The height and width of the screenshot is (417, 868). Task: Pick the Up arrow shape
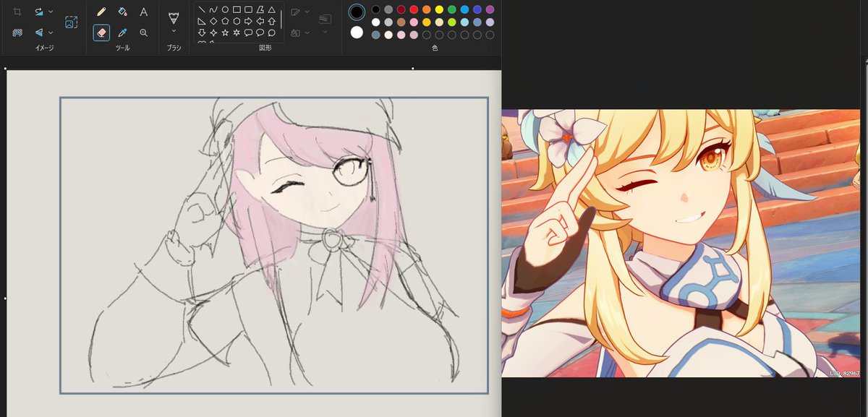click(271, 22)
